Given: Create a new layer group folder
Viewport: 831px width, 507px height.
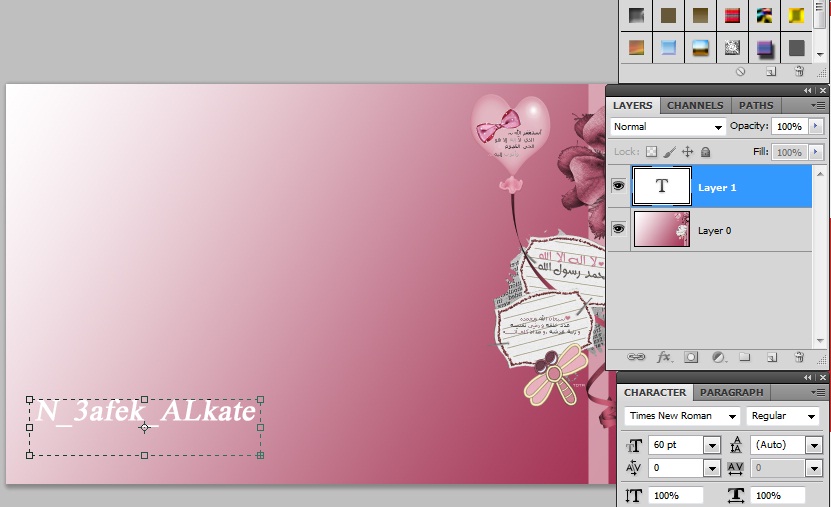Looking at the screenshot, I should 745,356.
